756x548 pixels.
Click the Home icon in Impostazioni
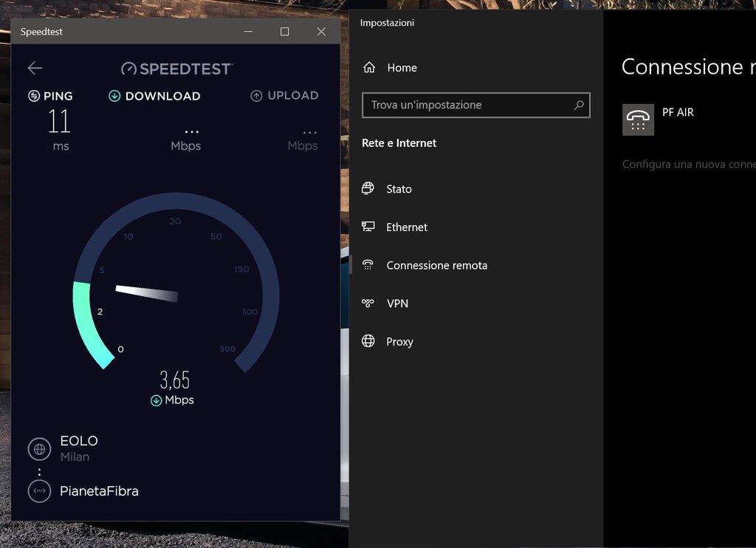[x=369, y=68]
